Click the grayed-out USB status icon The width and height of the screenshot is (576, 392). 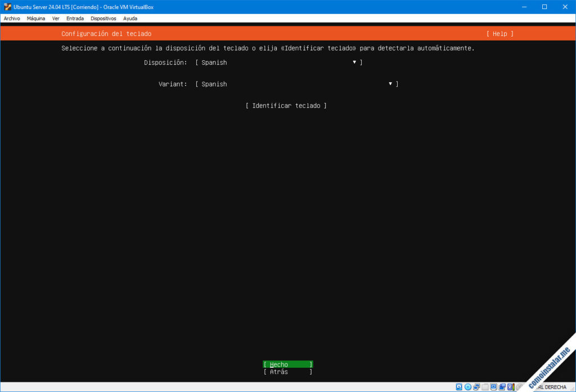tap(485, 387)
